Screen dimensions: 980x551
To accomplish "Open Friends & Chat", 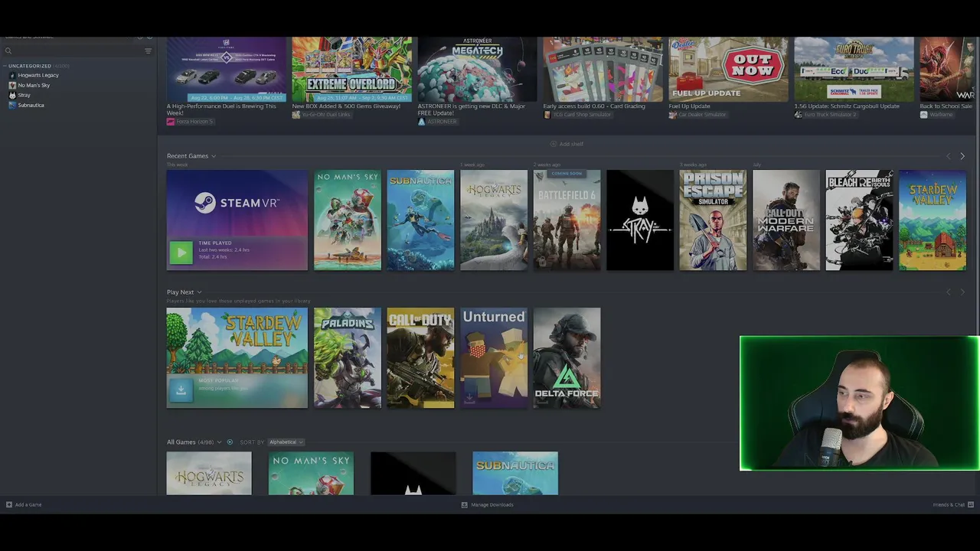I will click(x=953, y=505).
